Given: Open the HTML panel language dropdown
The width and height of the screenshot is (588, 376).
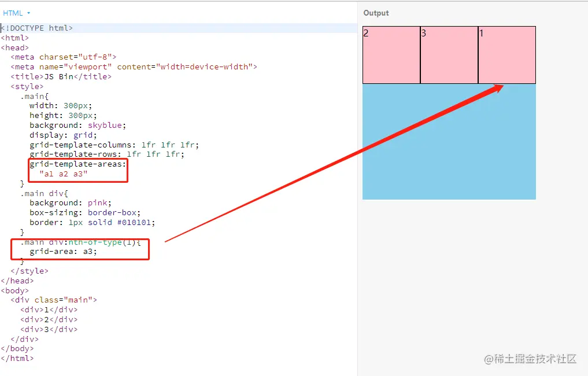Looking at the screenshot, I should [x=17, y=13].
